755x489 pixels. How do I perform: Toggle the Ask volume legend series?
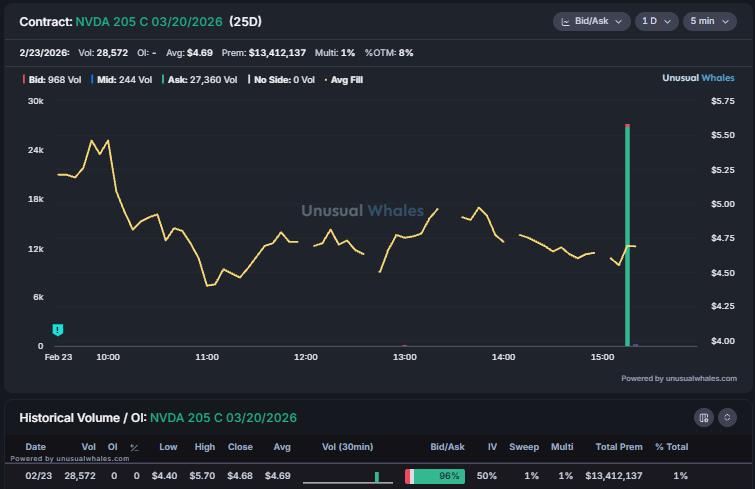[x=200, y=80]
